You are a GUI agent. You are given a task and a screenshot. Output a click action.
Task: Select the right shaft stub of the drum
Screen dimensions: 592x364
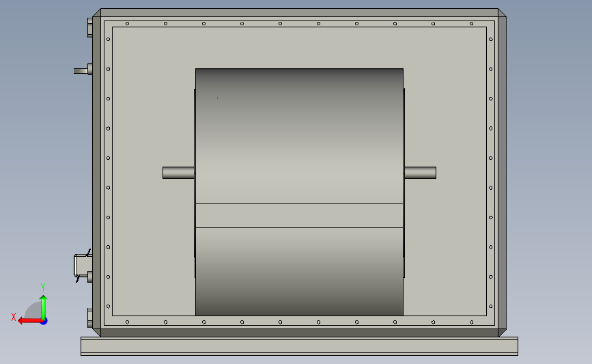click(x=420, y=173)
